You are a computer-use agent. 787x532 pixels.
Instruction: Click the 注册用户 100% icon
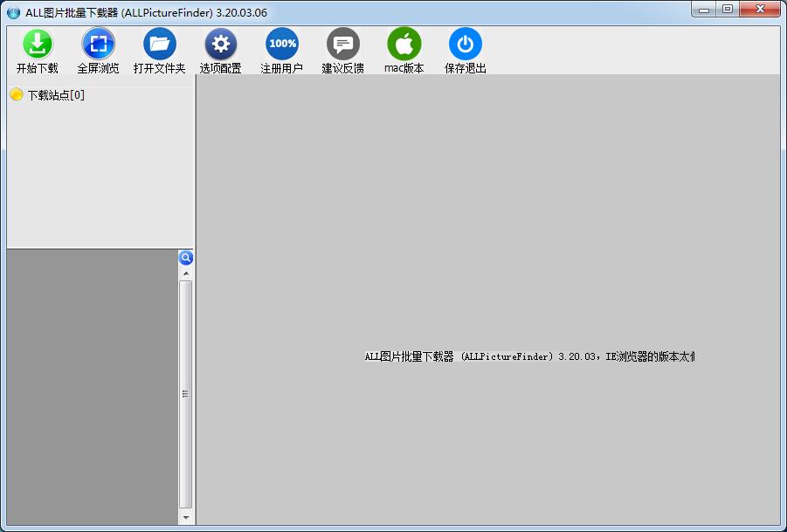coord(282,45)
